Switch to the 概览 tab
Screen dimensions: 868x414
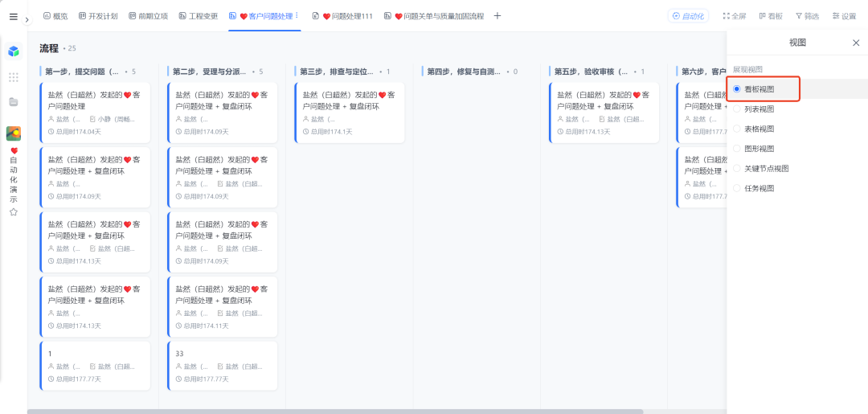[x=55, y=16]
